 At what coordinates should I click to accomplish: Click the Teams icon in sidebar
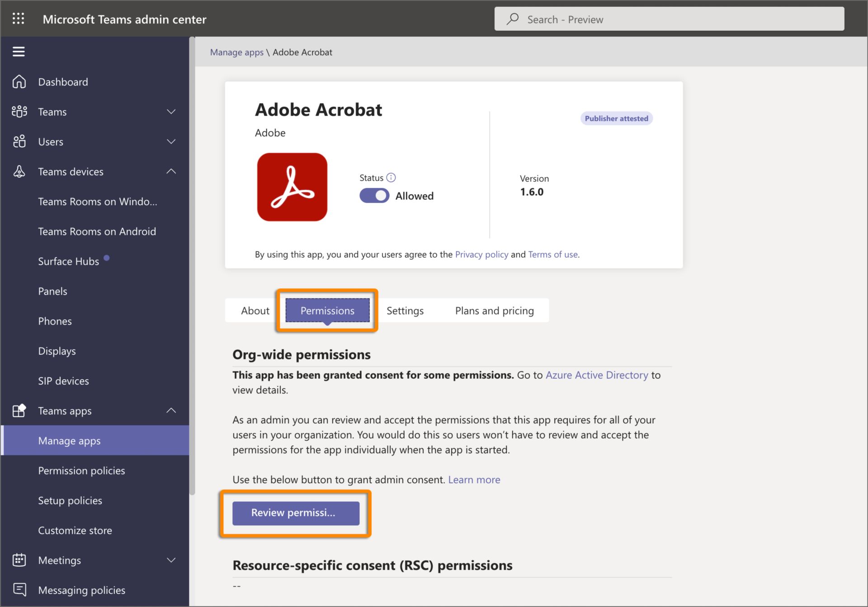(x=20, y=111)
